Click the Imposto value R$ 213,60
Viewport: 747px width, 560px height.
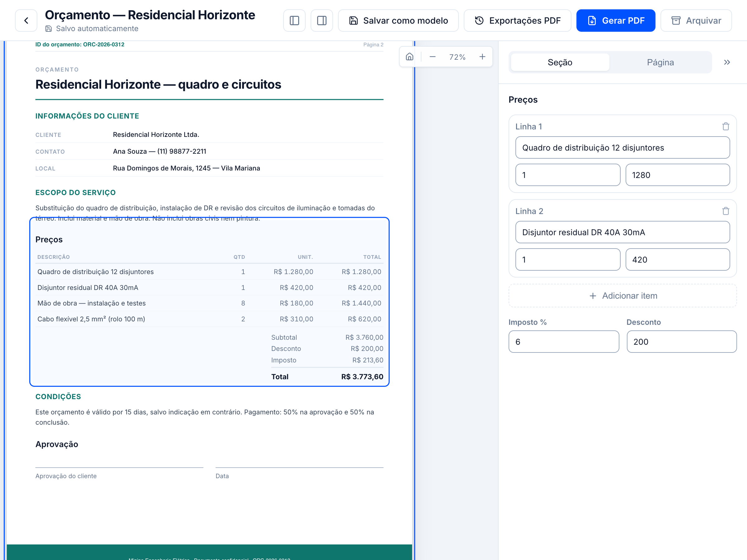pyautogui.click(x=368, y=360)
